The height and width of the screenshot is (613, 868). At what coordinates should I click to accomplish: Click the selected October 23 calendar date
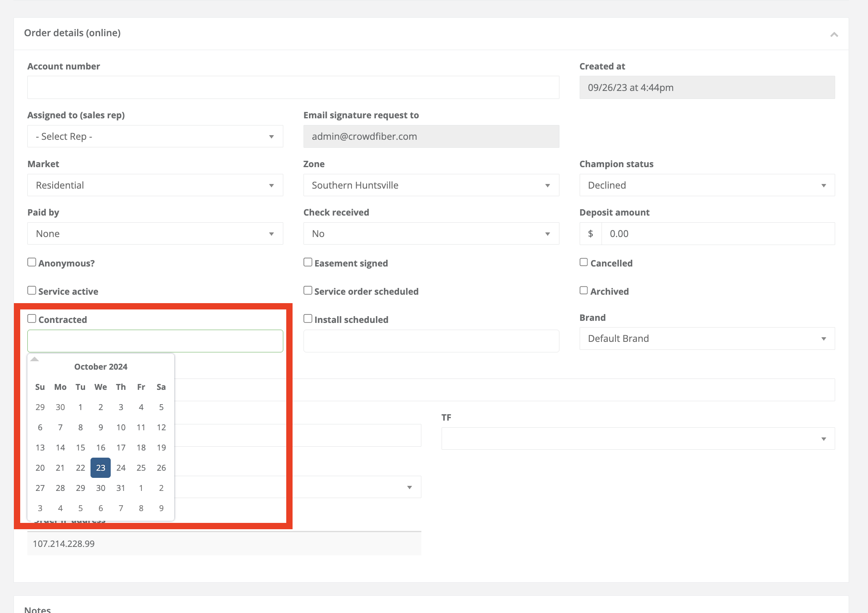coord(101,467)
